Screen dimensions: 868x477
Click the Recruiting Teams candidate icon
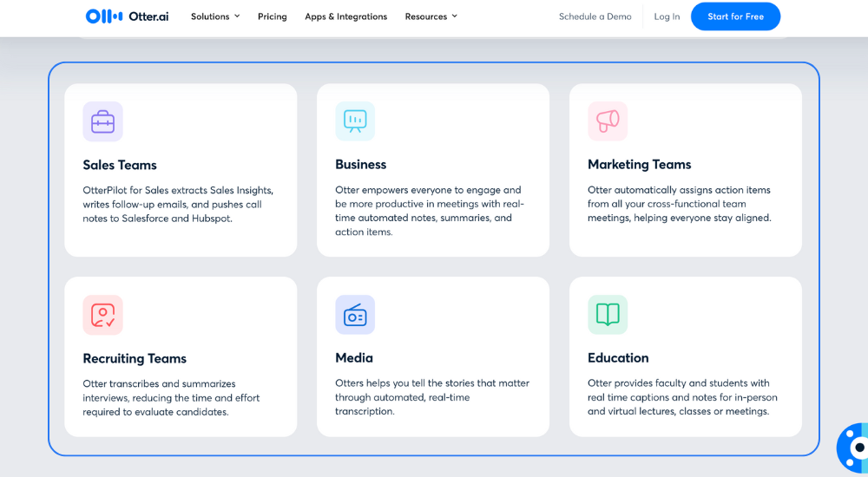pyautogui.click(x=103, y=315)
